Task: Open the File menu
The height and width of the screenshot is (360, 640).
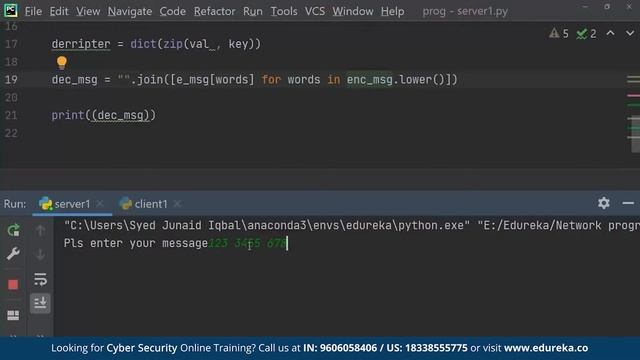Action: pos(33,11)
